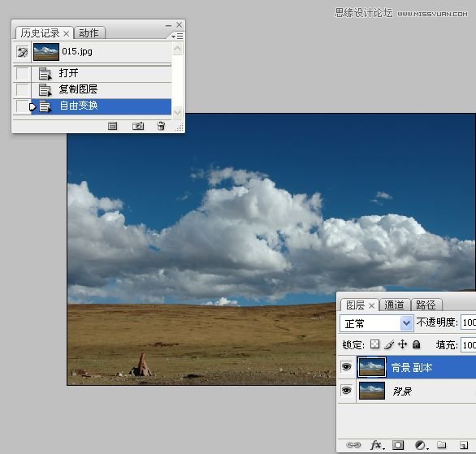This screenshot has width=476, height=454.
Task: Click the link layers chain icon
Action: (353, 445)
